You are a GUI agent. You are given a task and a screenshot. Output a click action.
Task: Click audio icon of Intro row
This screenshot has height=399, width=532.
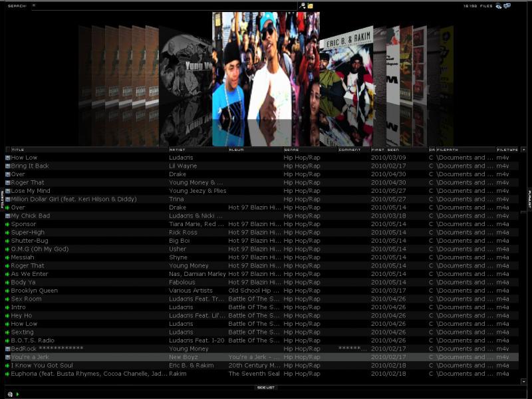pos(7,307)
